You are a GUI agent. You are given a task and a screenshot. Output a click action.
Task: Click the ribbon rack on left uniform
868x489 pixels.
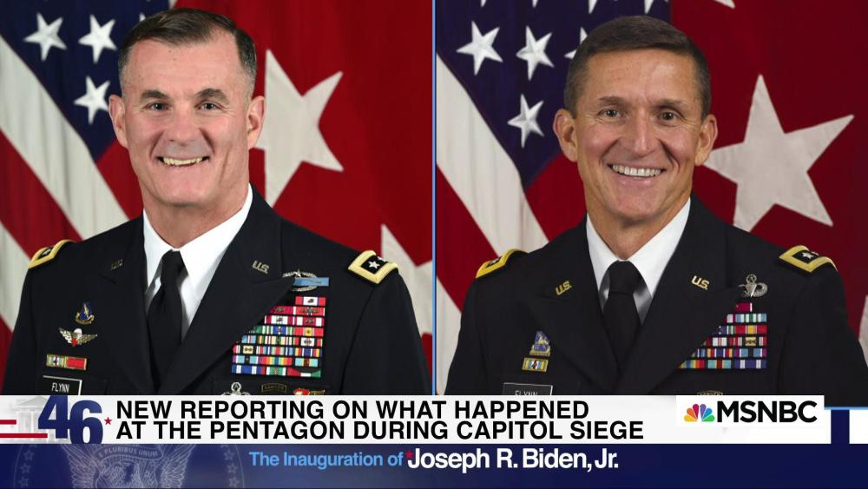[279, 337]
